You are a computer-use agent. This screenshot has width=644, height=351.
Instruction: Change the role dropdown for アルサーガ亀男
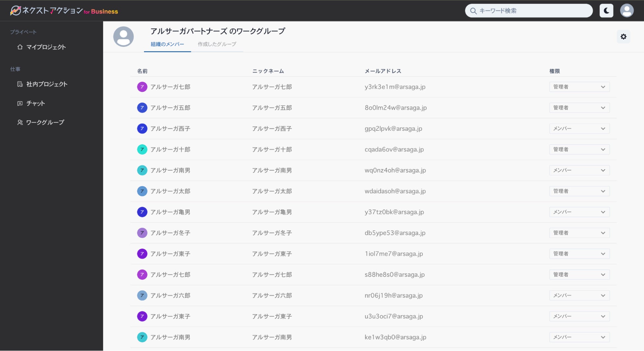tap(579, 212)
